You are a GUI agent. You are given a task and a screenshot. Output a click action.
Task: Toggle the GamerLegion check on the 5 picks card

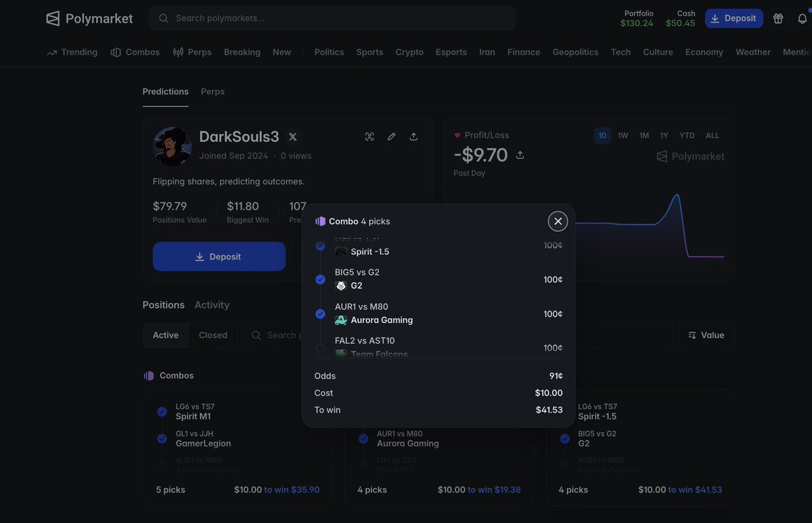162,438
